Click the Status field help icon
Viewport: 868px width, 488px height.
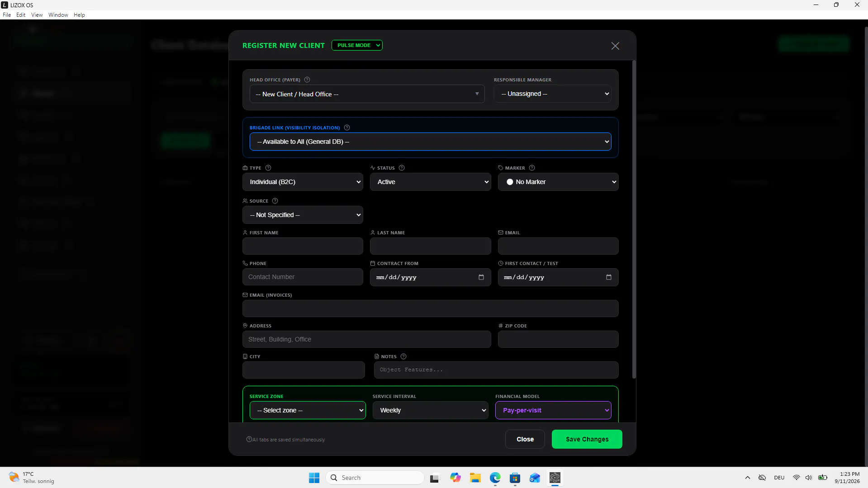click(402, 168)
